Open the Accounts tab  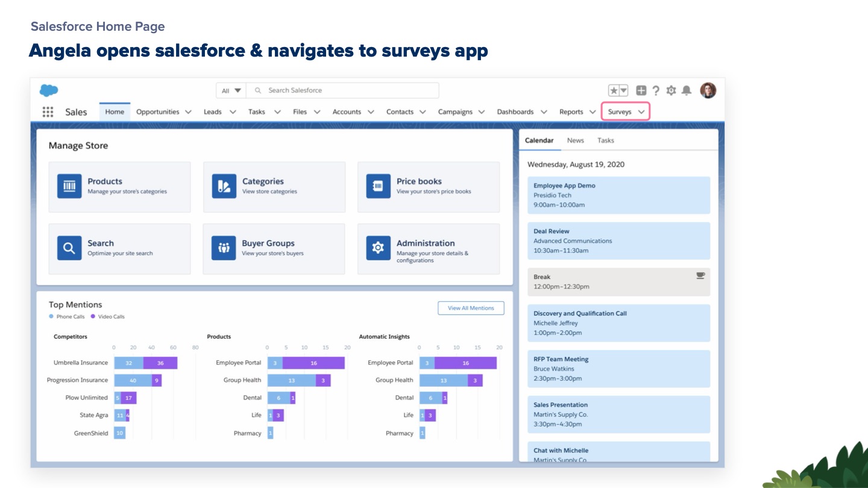347,112
